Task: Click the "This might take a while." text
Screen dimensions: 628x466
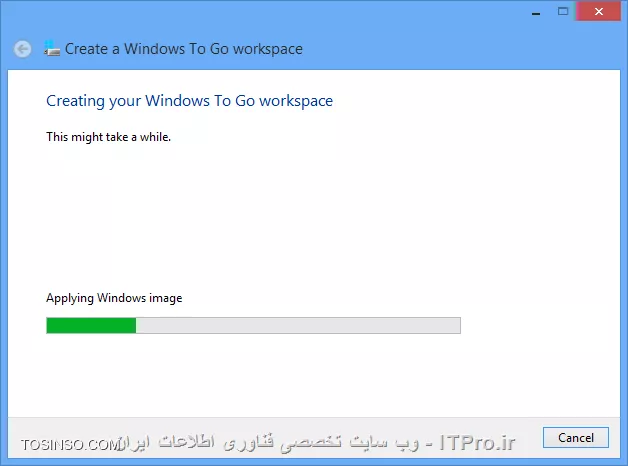Action: pyautogui.click(x=109, y=137)
